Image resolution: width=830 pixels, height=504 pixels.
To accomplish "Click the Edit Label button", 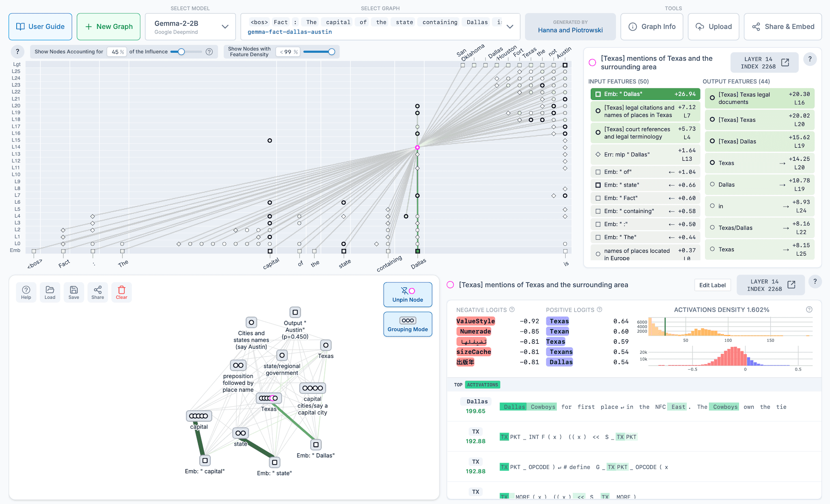I will (x=712, y=285).
